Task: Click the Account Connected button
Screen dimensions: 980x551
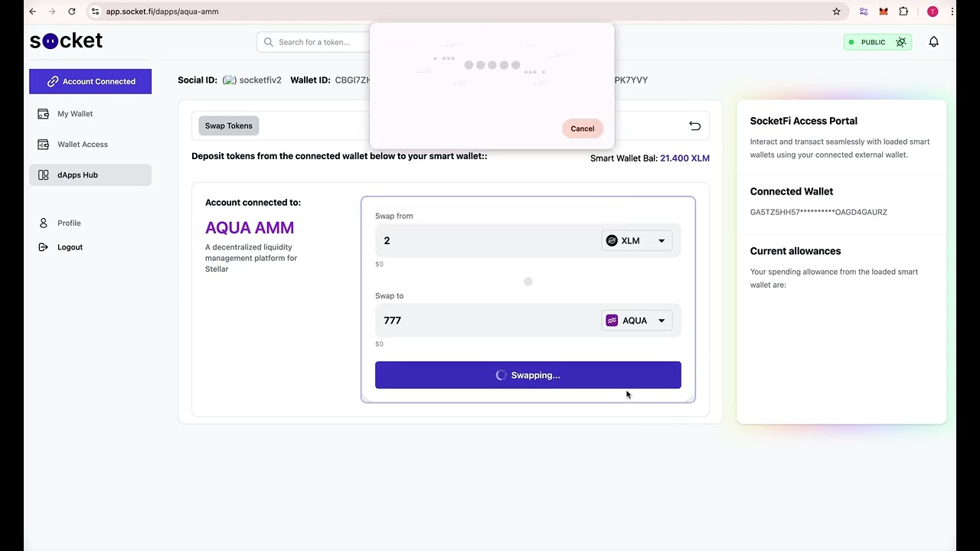Action: pyautogui.click(x=90, y=81)
